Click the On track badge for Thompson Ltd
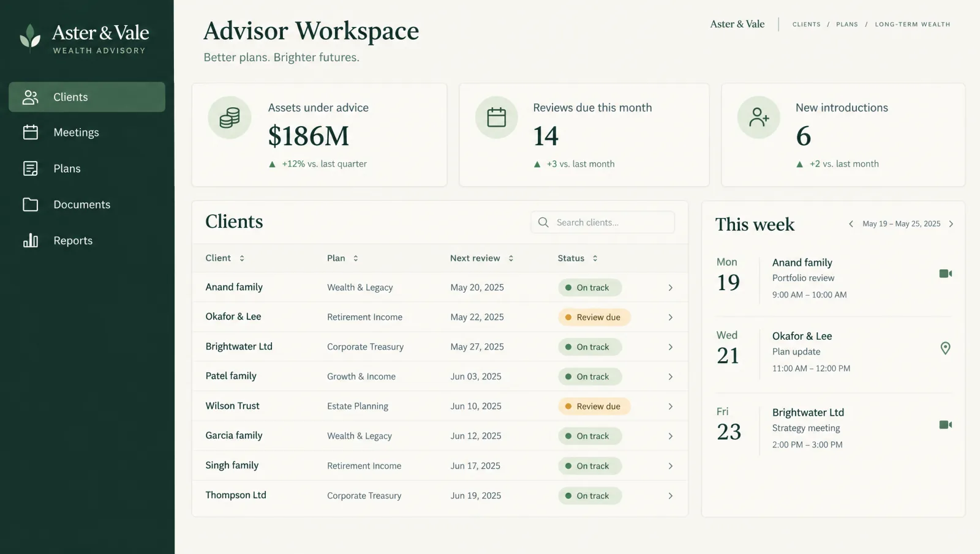The height and width of the screenshot is (554, 980). [x=590, y=496]
